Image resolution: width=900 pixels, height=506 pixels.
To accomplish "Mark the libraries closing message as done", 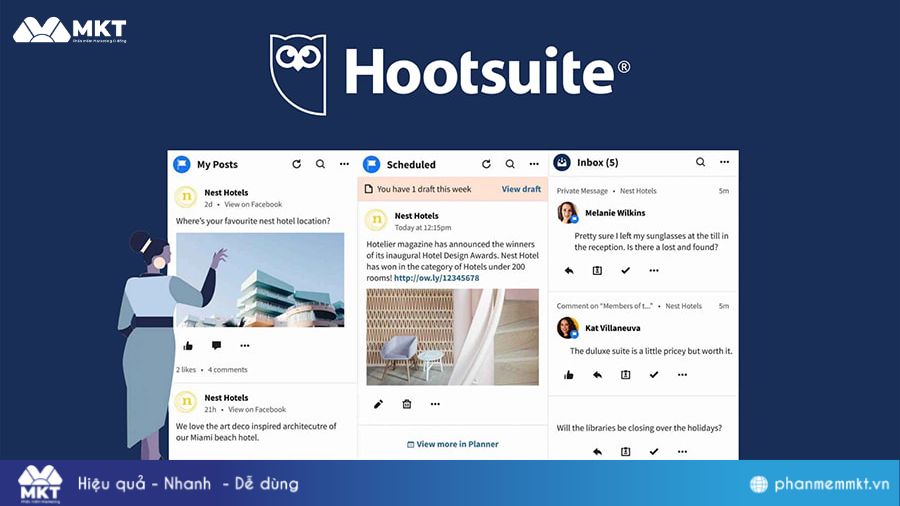I will click(x=654, y=451).
